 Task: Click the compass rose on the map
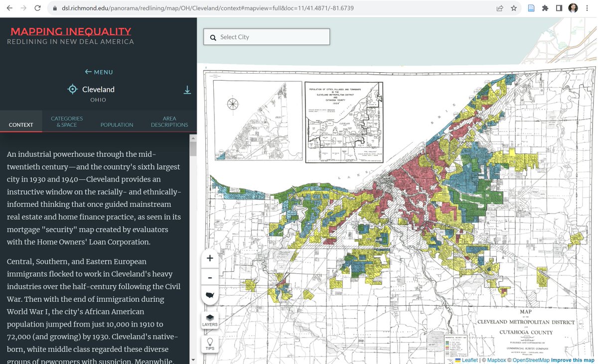coord(232,104)
